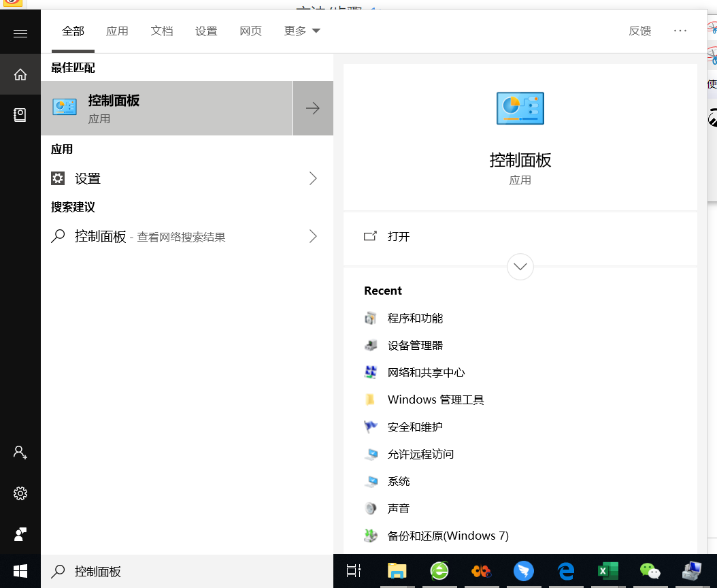Open the blue bird app on taskbar
This screenshot has width=717, height=588.
coord(524,570)
